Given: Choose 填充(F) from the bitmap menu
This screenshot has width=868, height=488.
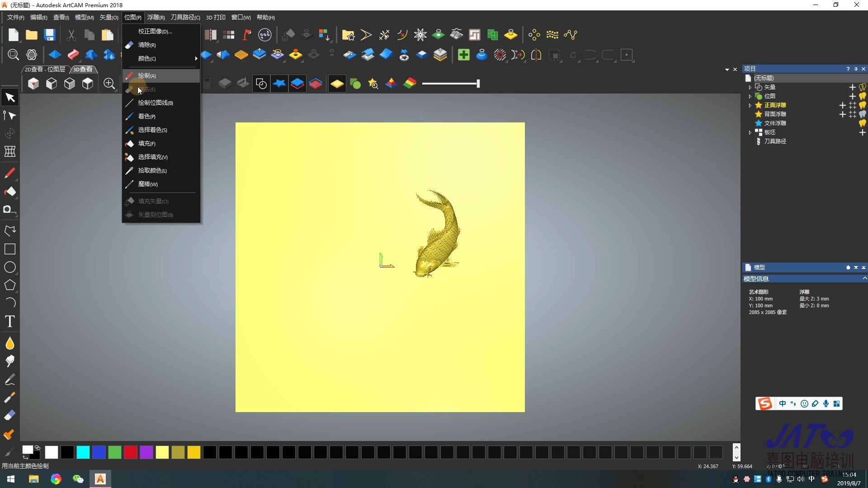Looking at the screenshot, I should coord(161,144).
